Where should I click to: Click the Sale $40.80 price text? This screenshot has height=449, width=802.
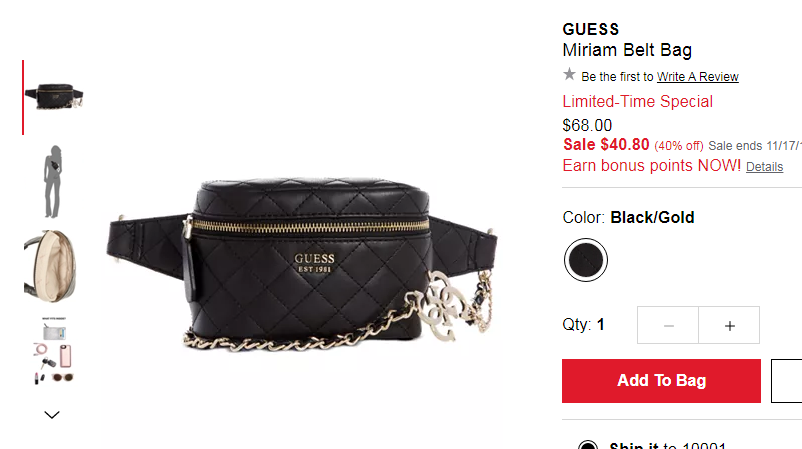coord(606,145)
